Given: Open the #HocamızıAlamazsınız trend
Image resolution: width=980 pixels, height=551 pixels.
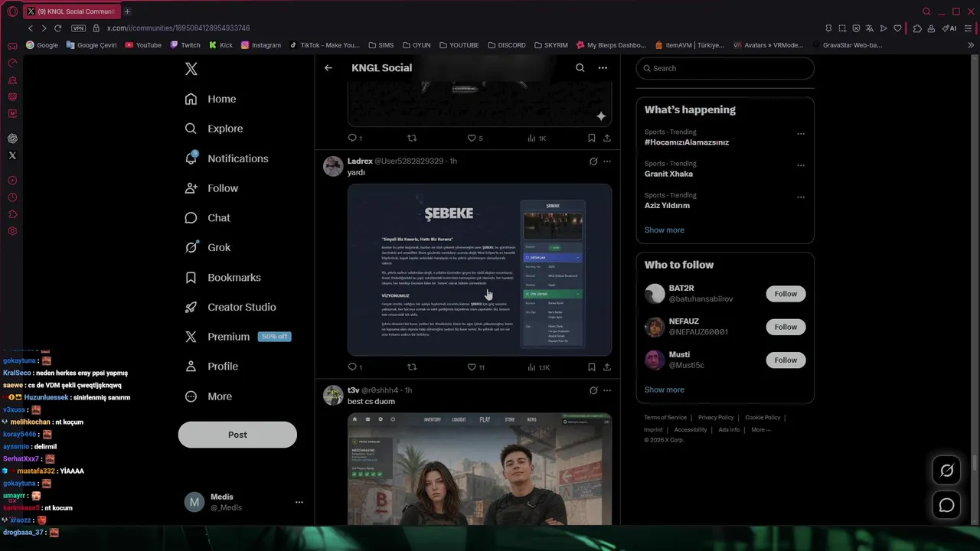Looking at the screenshot, I should point(687,142).
